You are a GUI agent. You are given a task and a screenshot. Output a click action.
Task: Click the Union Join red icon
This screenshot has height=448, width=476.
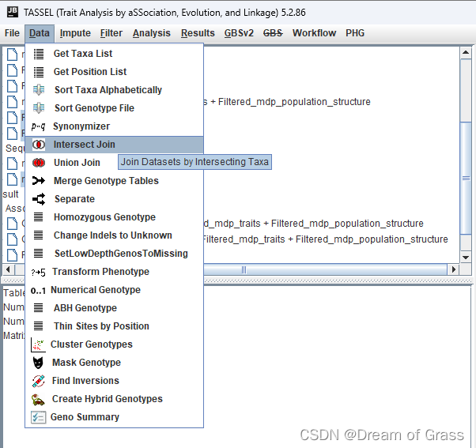39,163
